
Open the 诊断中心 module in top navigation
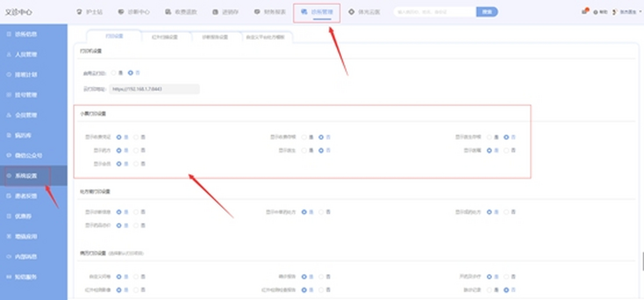(134, 11)
